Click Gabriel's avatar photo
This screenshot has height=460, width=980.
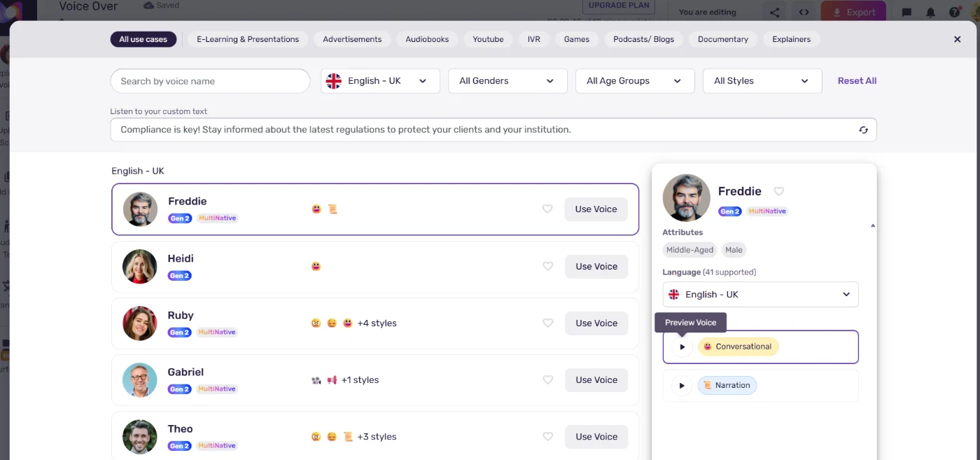tap(140, 379)
